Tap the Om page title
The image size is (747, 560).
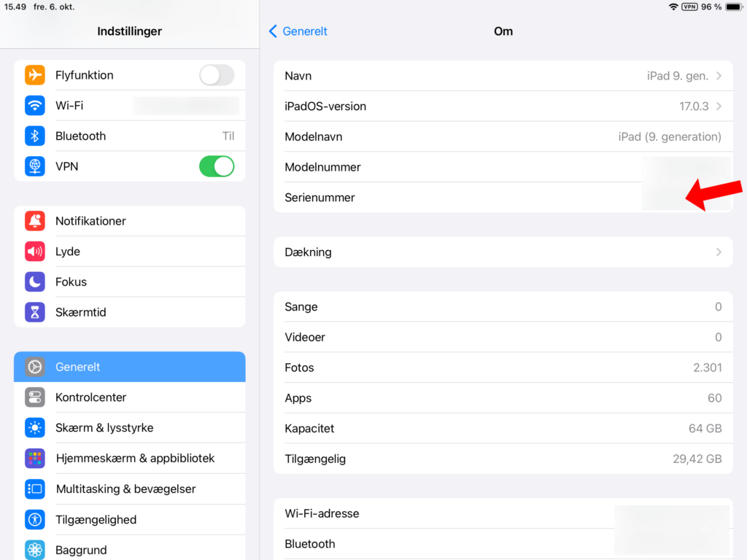coord(503,31)
